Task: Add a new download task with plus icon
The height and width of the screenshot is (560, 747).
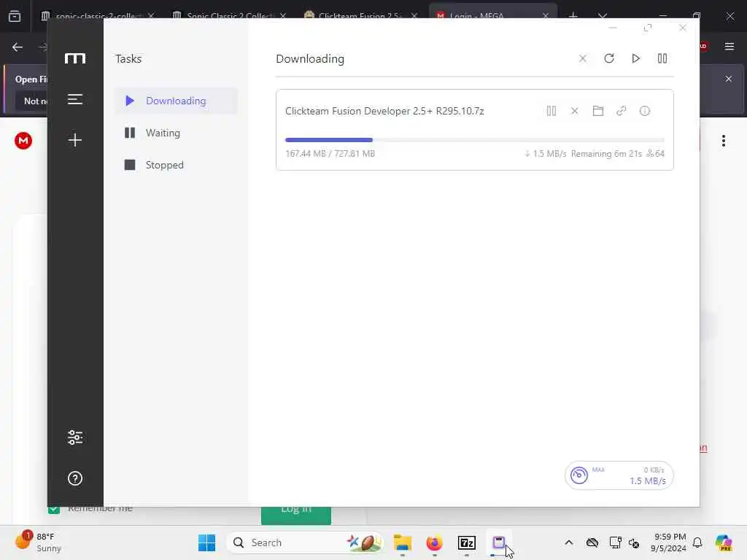Action: 75,140
